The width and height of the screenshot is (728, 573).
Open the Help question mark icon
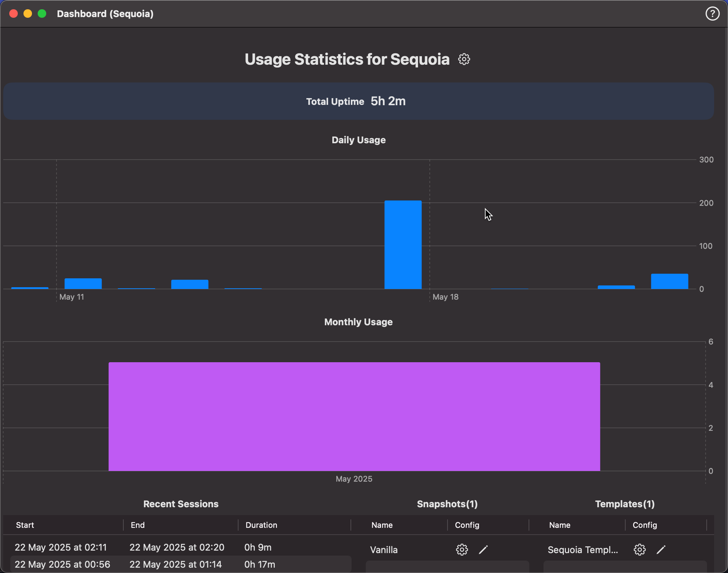tap(712, 14)
